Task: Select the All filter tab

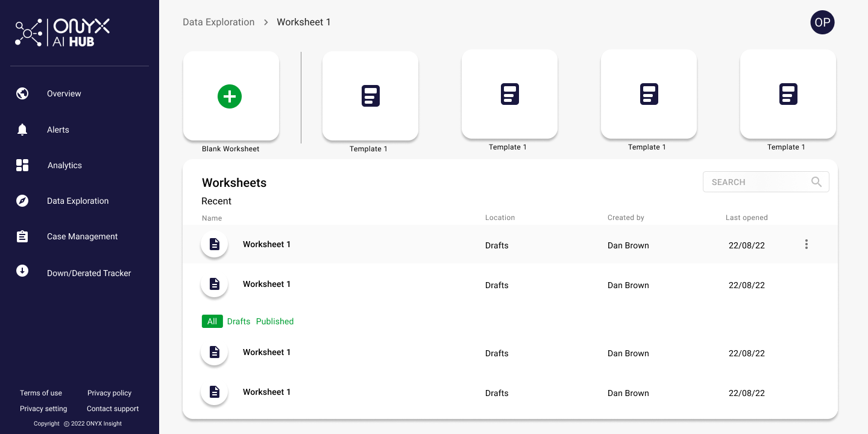Action: point(212,321)
